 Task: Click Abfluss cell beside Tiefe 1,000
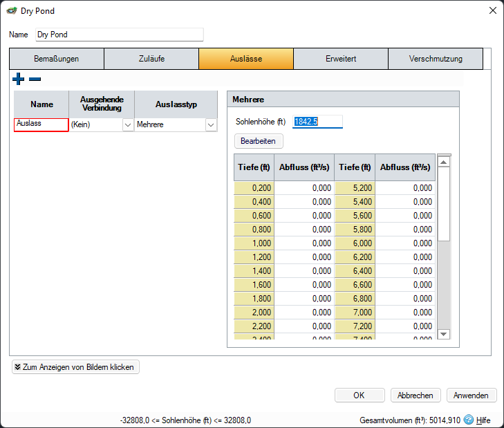304,243
